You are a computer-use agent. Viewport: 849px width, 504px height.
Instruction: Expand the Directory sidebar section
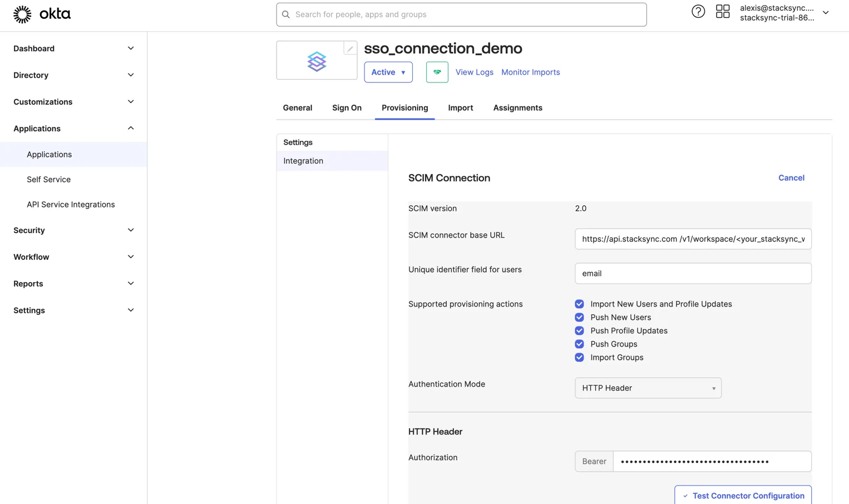tap(73, 75)
